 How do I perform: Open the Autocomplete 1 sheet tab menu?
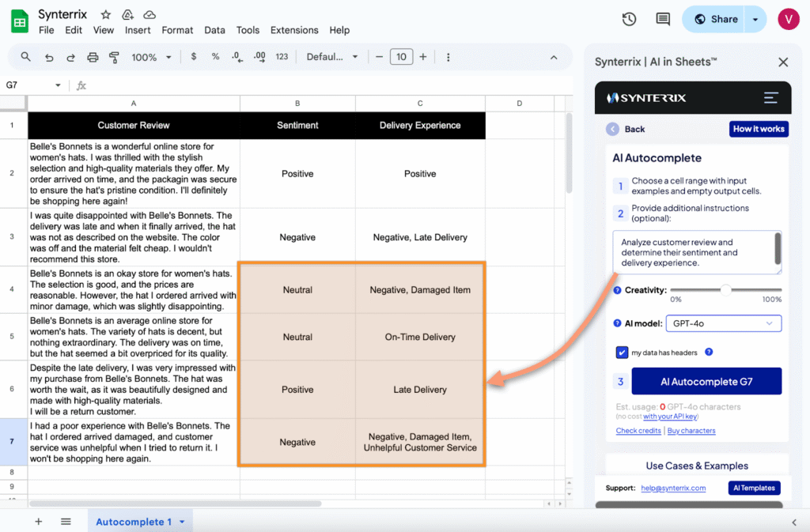[x=183, y=523]
